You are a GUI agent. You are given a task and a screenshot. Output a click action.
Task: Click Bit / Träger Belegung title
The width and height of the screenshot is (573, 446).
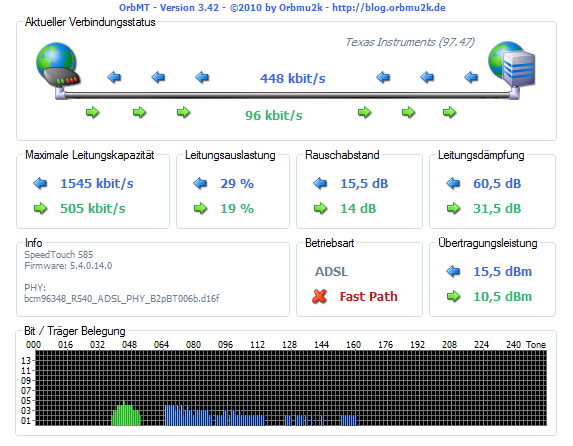point(75,331)
